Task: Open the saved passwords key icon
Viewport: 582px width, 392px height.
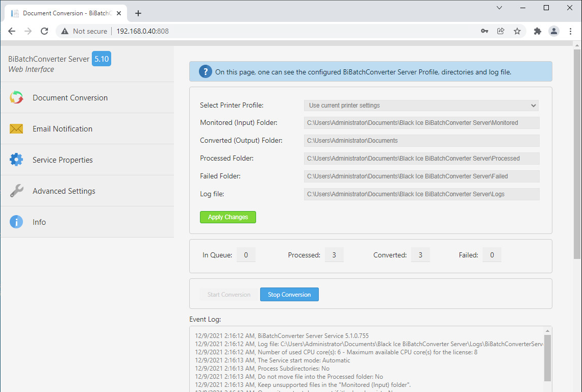Action: [485, 31]
